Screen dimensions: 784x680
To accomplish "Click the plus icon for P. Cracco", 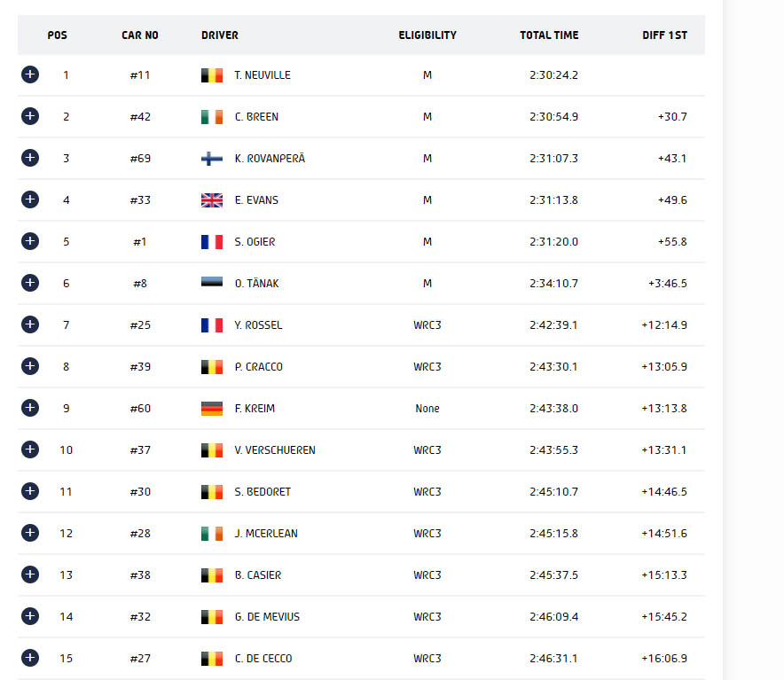I will tap(30, 366).
